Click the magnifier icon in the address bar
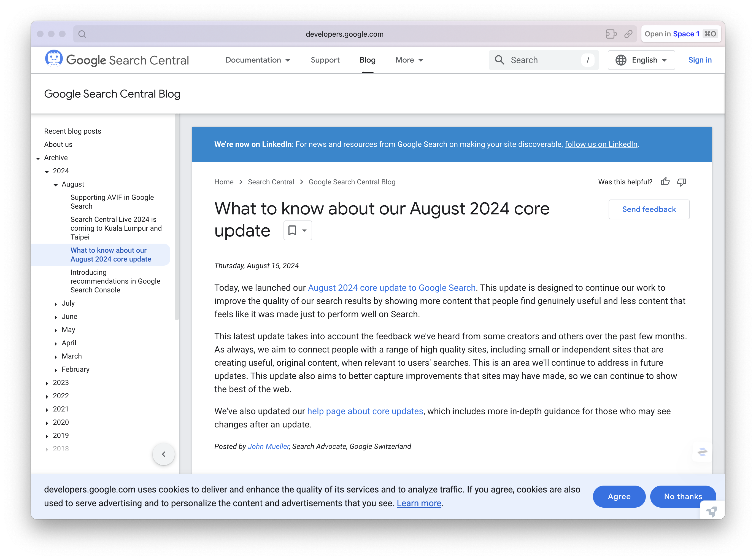Screen dimensions: 756x560 82,34
